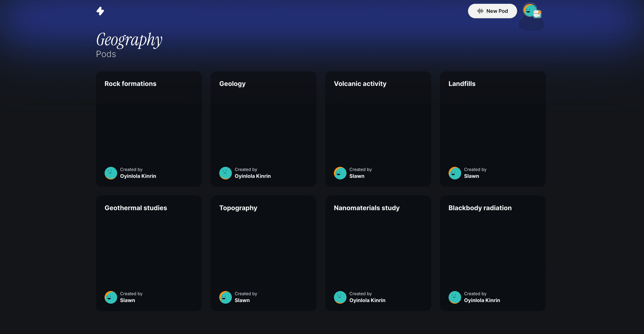Select Oyinlola Kinrin name on Nanomaterials card

tap(367, 300)
